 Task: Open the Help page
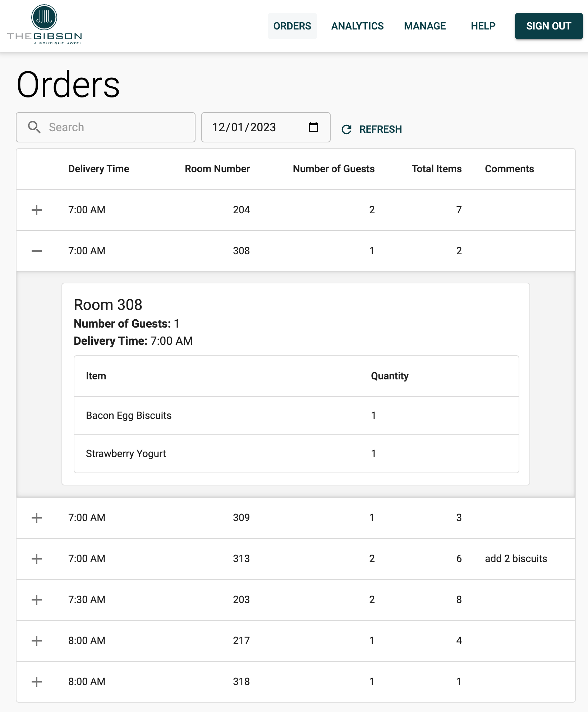point(483,26)
